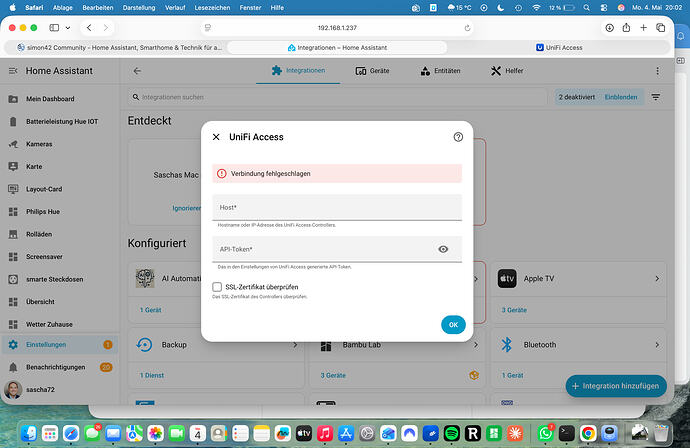Click the Integrationen suchen search field
Image resolution: width=690 pixels, height=448 pixels.
pos(337,97)
